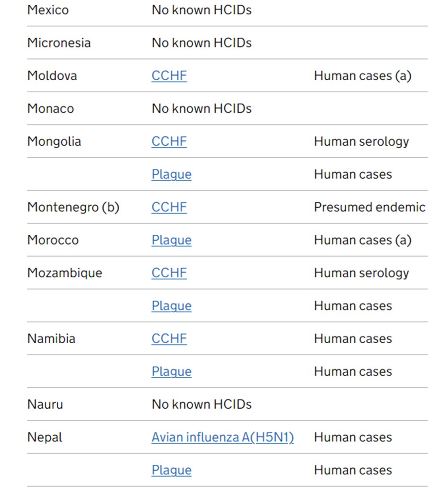The image size is (448, 488).
Task: Open the Plague link under Nepal
Action: tap(171, 470)
